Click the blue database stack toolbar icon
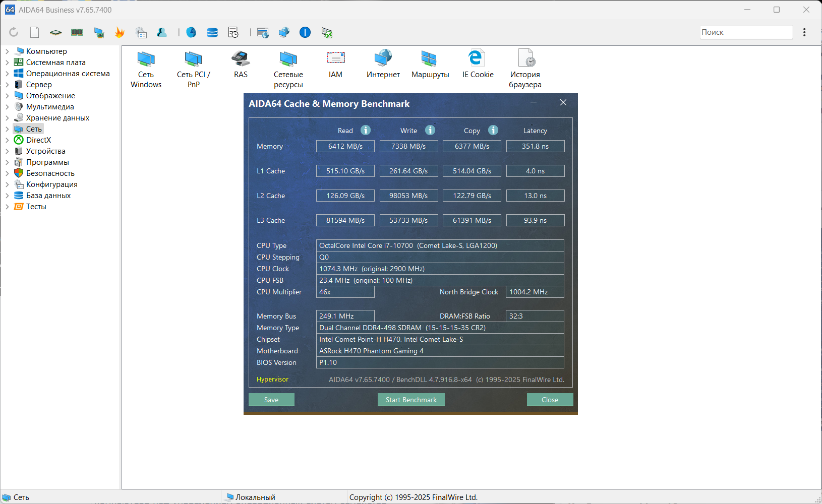This screenshot has width=822, height=504. pos(212,32)
